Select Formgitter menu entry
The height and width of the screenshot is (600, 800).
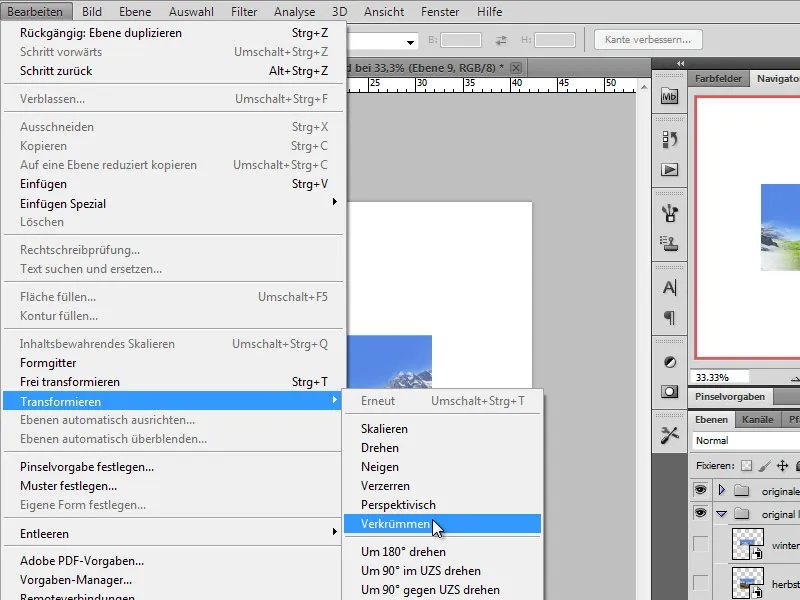(174, 363)
